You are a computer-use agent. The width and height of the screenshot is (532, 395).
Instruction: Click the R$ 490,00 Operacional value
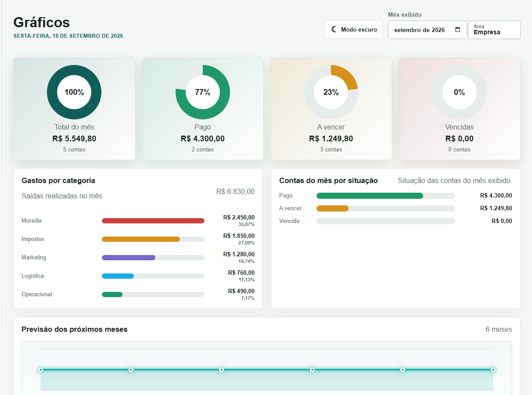(x=241, y=291)
